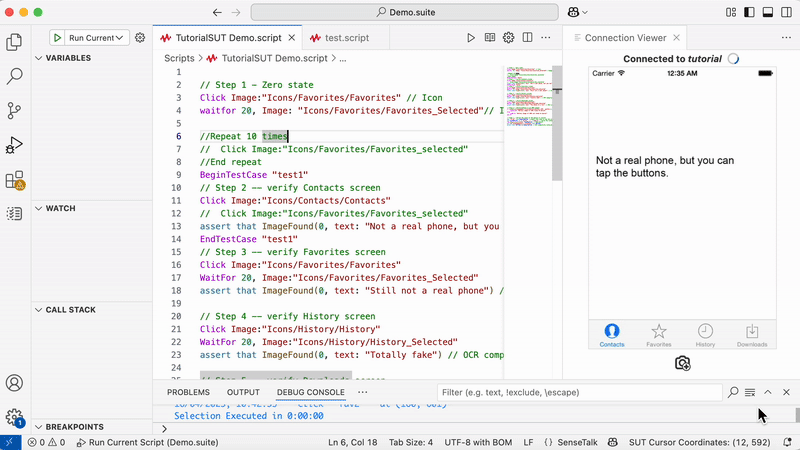Viewport: 800px width, 450px height.
Task: Click the green start debugging play button
Action: pos(59,38)
